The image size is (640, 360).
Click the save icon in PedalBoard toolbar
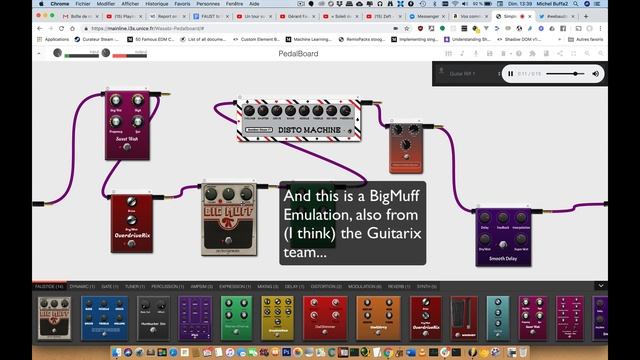(489, 53)
